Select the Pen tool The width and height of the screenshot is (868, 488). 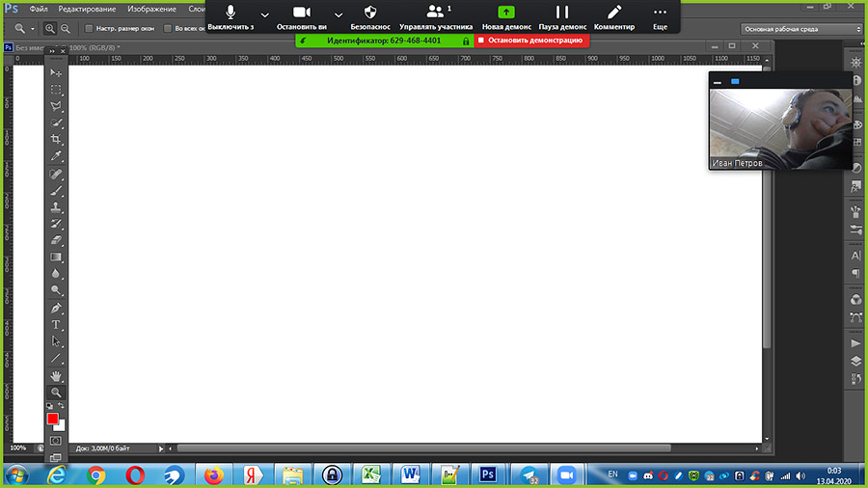tap(56, 308)
